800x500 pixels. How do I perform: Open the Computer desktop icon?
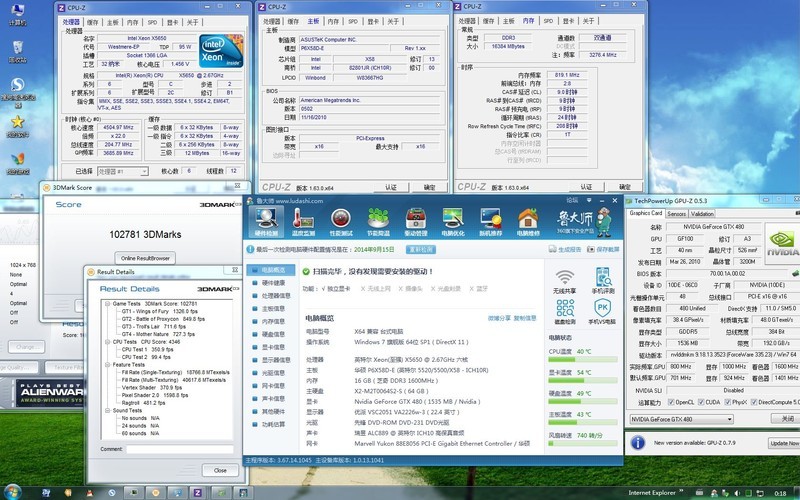click(17, 15)
